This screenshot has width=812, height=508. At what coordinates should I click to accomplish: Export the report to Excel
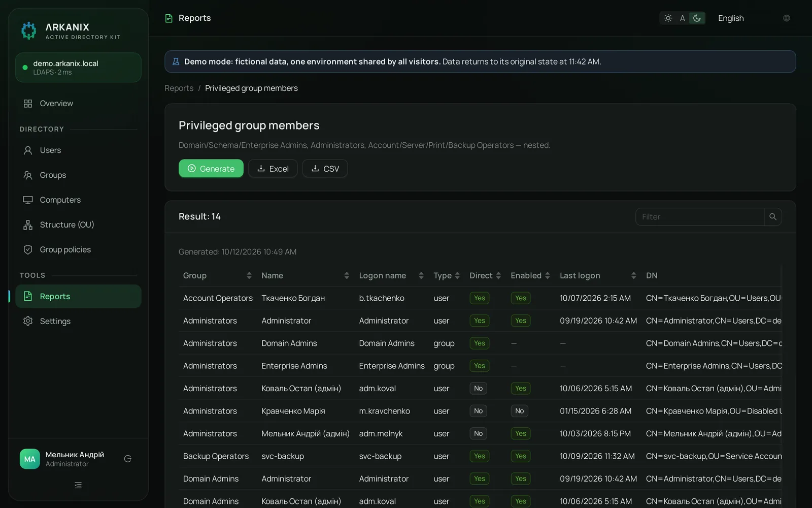[x=273, y=169]
